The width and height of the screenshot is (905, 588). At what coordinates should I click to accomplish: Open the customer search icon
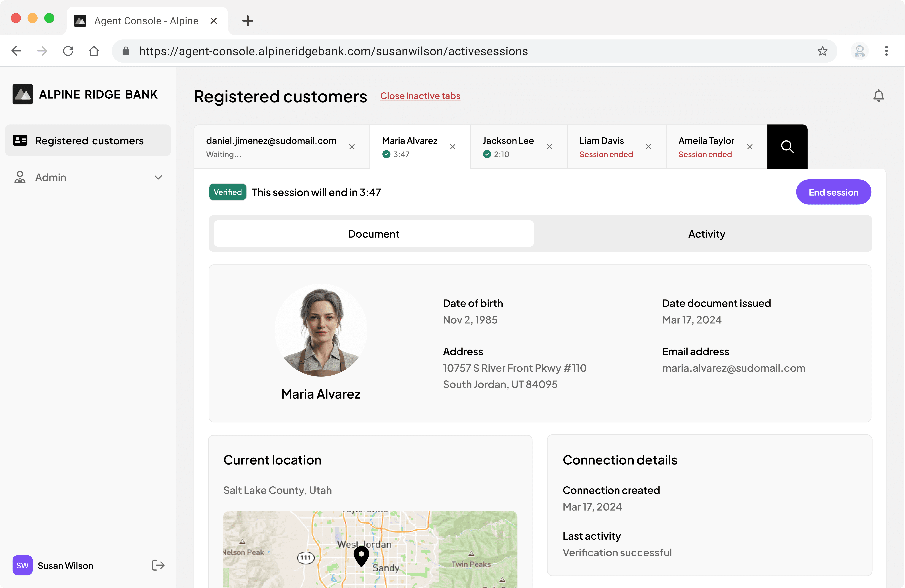(x=787, y=147)
